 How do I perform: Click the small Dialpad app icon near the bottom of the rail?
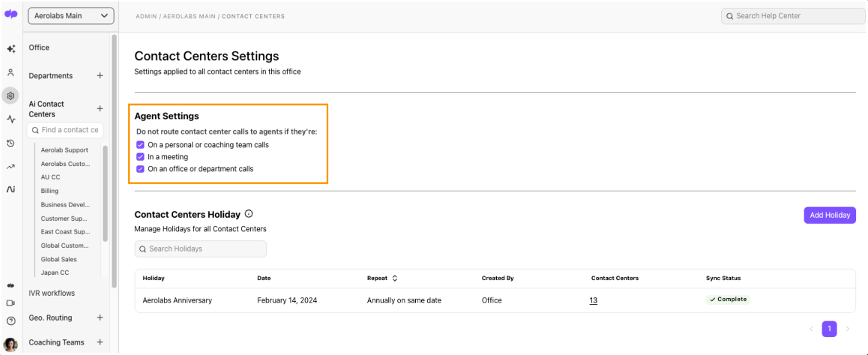(x=10, y=286)
